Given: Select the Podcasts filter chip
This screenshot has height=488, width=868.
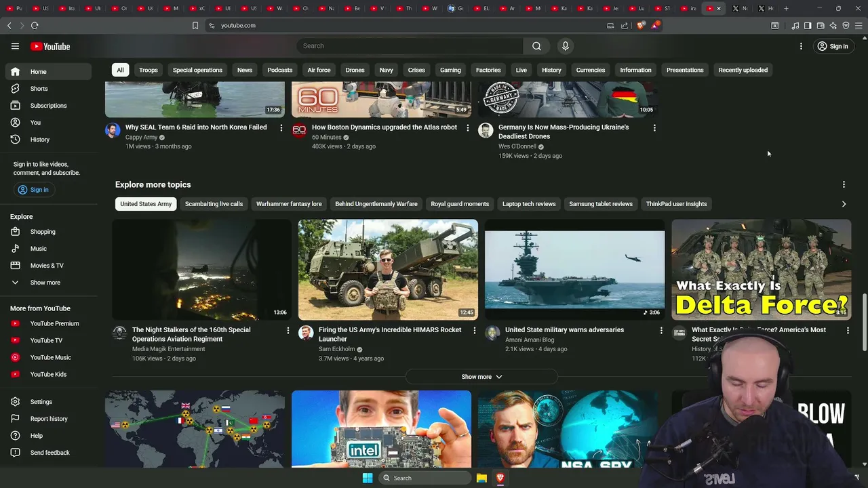Looking at the screenshot, I should [279, 70].
